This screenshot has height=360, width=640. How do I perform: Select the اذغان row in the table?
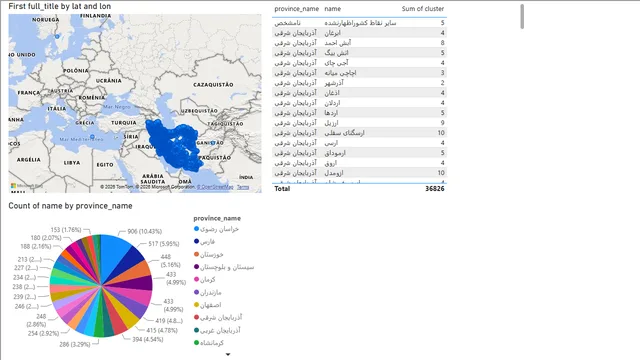pyautogui.click(x=359, y=93)
